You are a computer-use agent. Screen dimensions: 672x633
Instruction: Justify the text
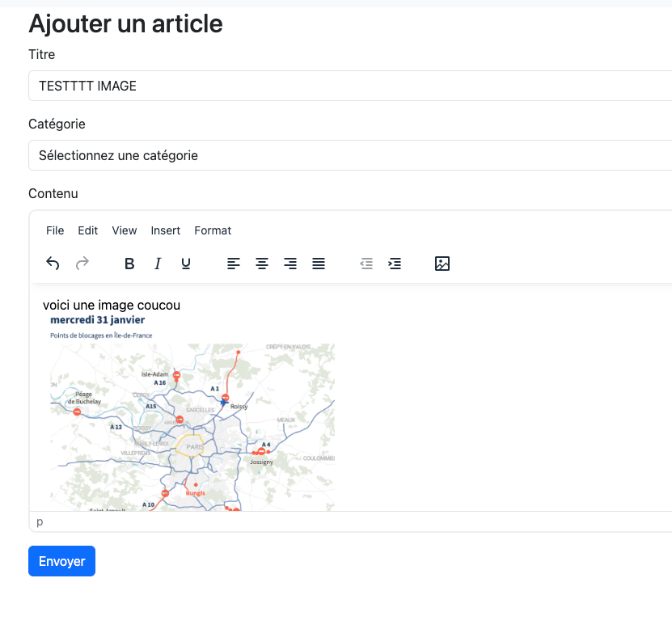[x=319, y=263]
